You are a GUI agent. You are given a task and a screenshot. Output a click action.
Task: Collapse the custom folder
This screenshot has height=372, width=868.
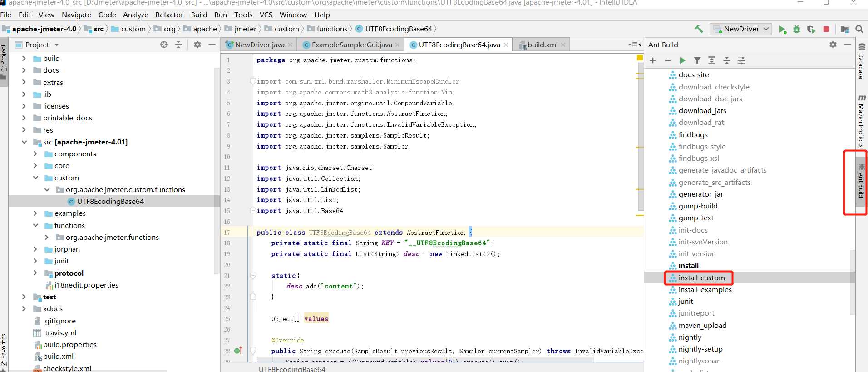[35, 178]
